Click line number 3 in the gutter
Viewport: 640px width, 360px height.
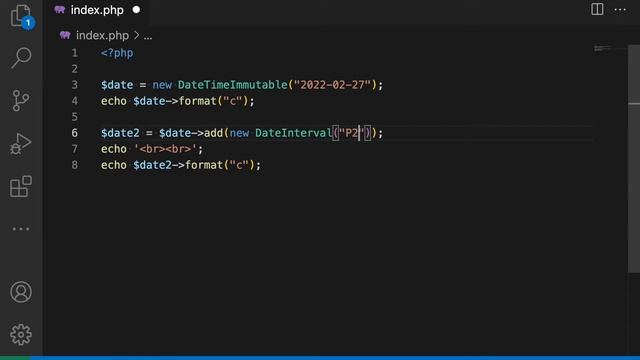click(74, 85)
